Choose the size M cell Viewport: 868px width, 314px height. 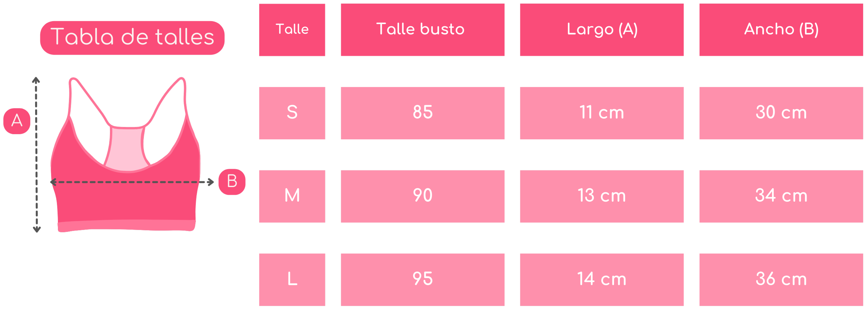[292, 196]
